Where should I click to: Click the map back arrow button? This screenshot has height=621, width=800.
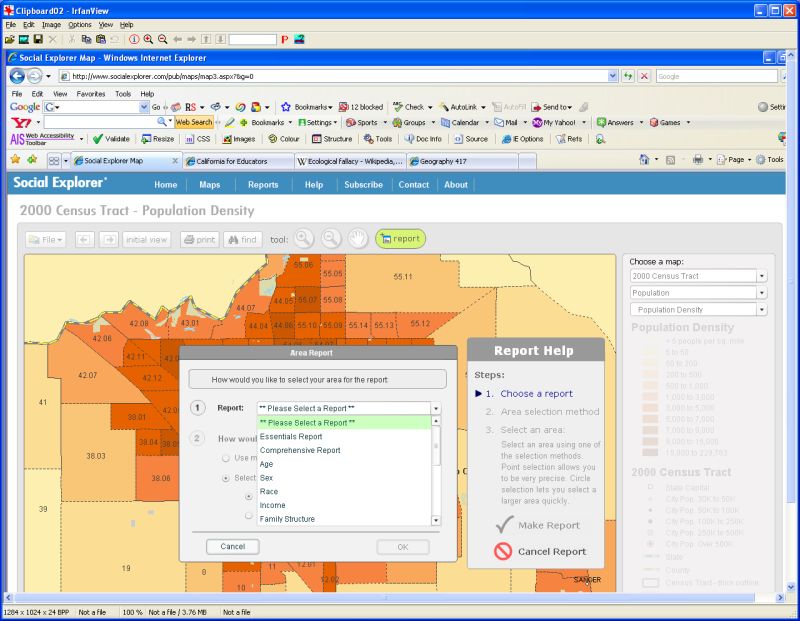(x=85, y=239)
